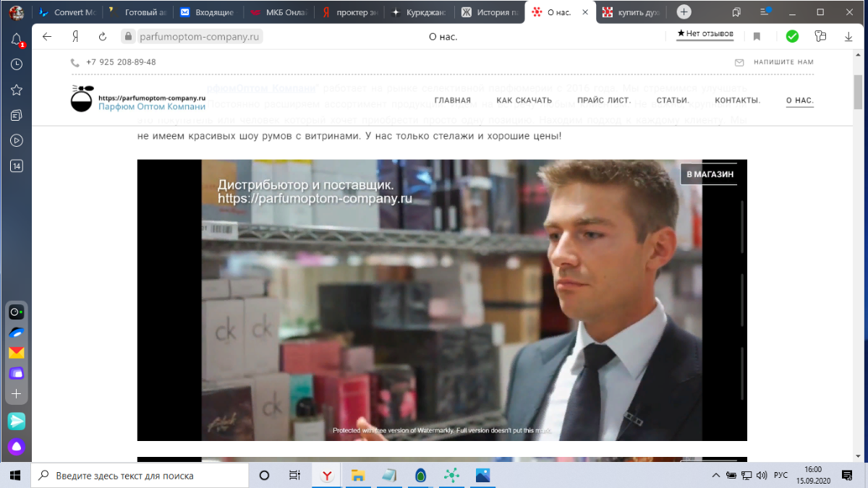Bookmark this page using the flag icon
The height and width of the screenshot is (488, 868).
coord(757,36)
